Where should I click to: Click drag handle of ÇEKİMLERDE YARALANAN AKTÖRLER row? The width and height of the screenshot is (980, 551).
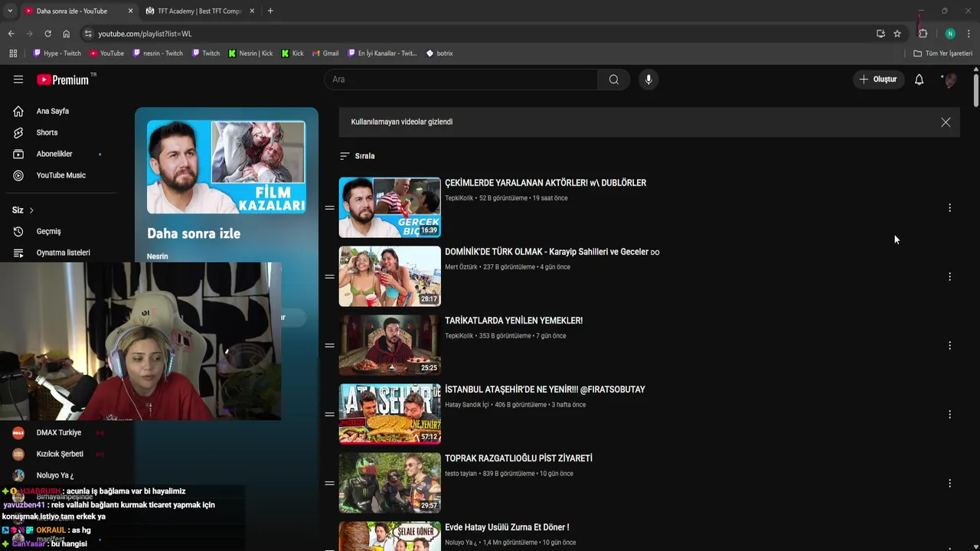pyautogui.click(x=330, y=208)
